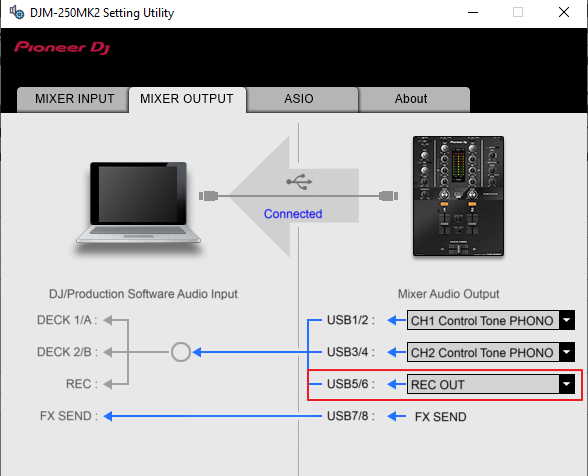Image resolution: width=588 pixels, height=476 pixels.
Task: Click the DJ/Production Software Audio Input heading
Action: pos(143,294)
